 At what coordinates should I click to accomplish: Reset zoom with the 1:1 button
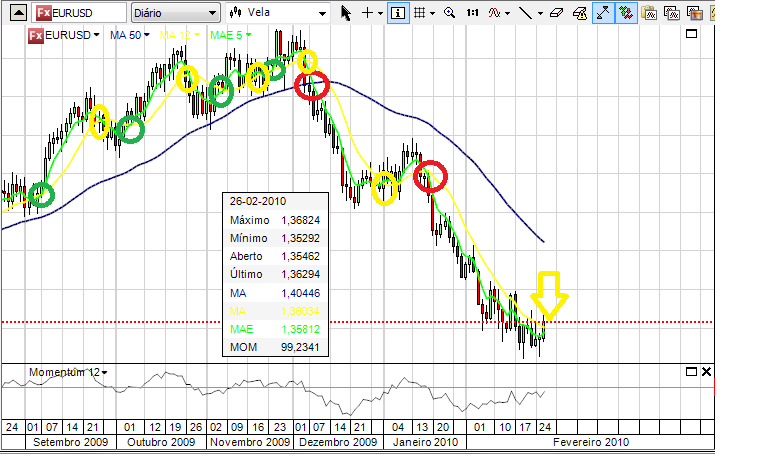[472, 13]
